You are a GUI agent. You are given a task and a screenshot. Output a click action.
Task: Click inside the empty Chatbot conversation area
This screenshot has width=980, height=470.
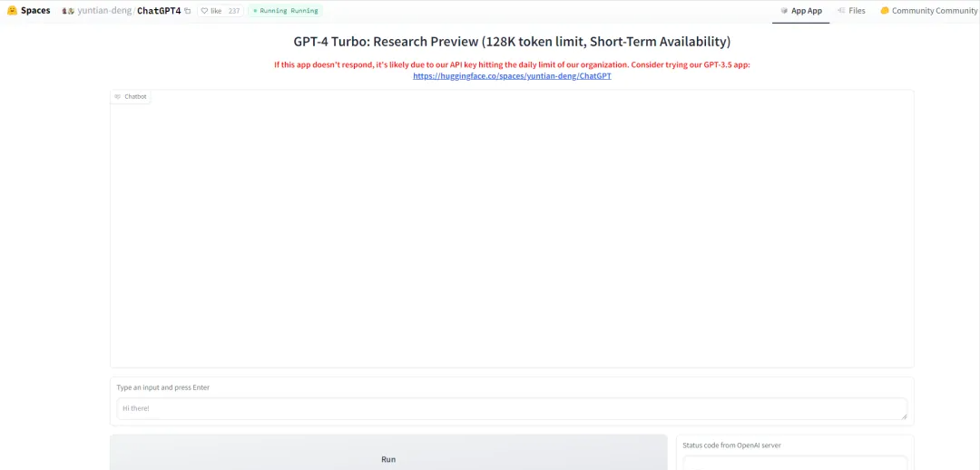[512, 236]
